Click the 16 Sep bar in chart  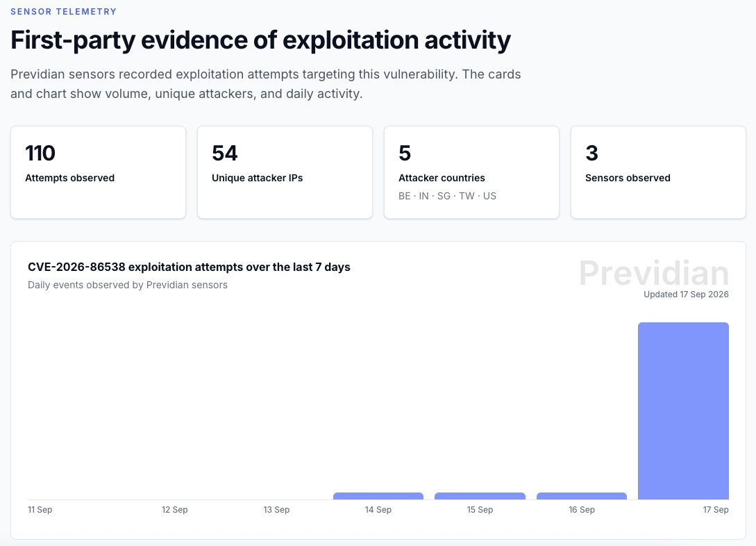click(582, 496)
